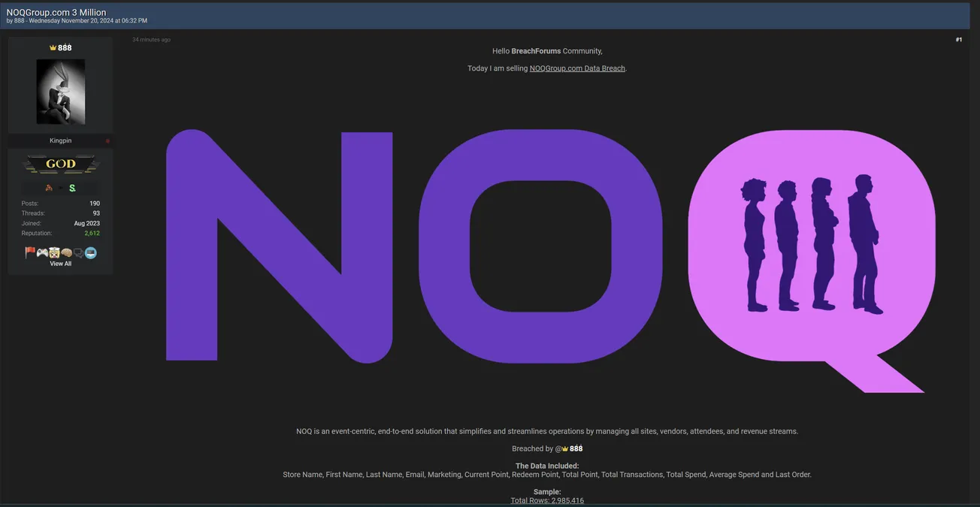Click the 34 minutes ago timestamp
980x507 pixels.
[151, 40]
